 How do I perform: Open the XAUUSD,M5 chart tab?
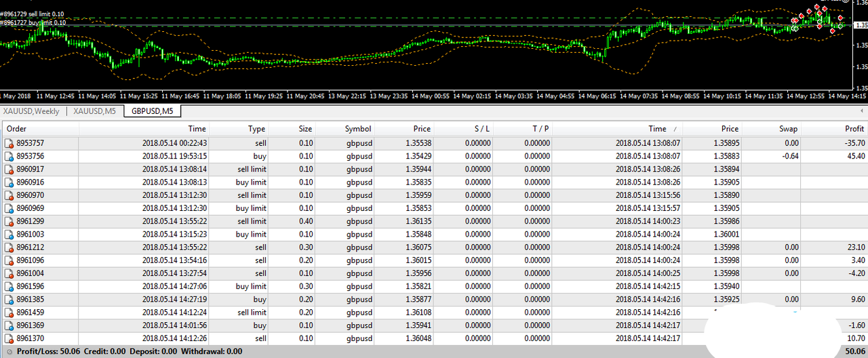coord(94,111)
